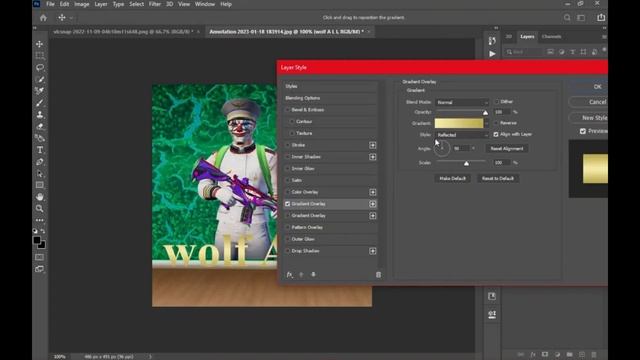Image resolution: width=640 pixels, height=360 pixels.
Task: Open the Share icon at top right
Action: coord(601,18)
